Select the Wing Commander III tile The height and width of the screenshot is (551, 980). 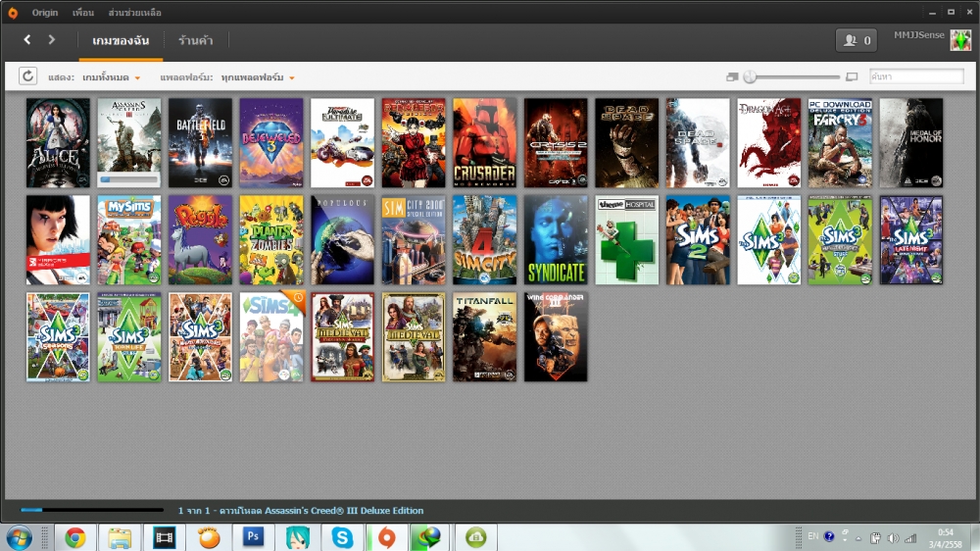coord(556,337)
